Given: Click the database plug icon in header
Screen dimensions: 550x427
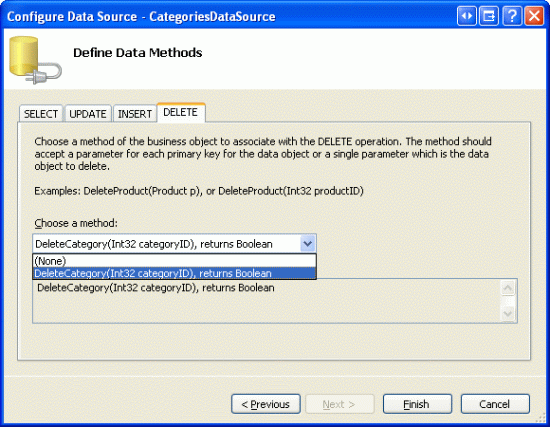Looking at the screenshot, I should pos(35,60).
